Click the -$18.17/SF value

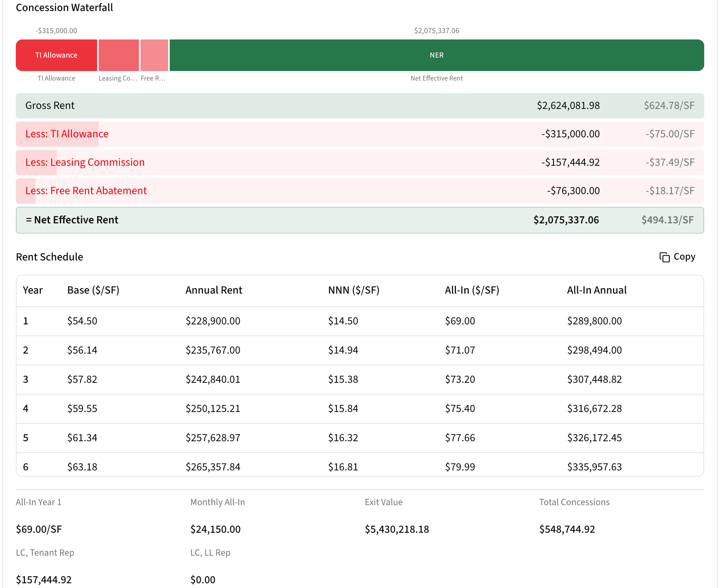point(670,191)
